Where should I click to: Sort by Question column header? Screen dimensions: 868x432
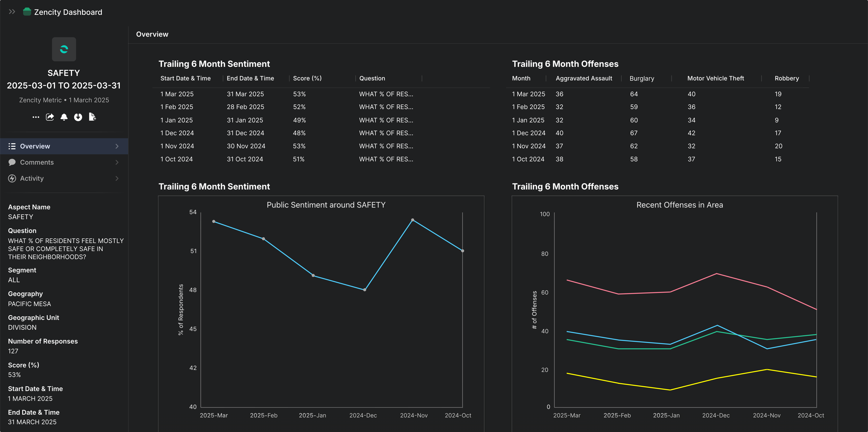pos(372,78)
